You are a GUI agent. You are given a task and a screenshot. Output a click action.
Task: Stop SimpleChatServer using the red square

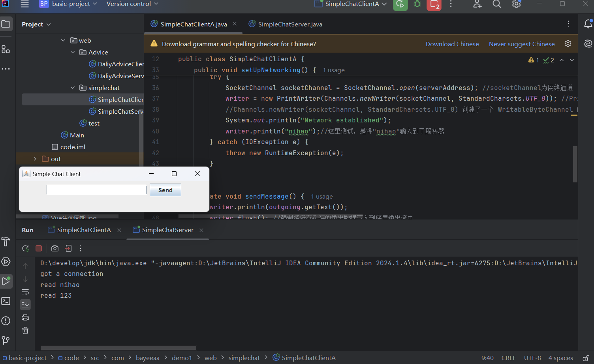[x=39, y=248]
